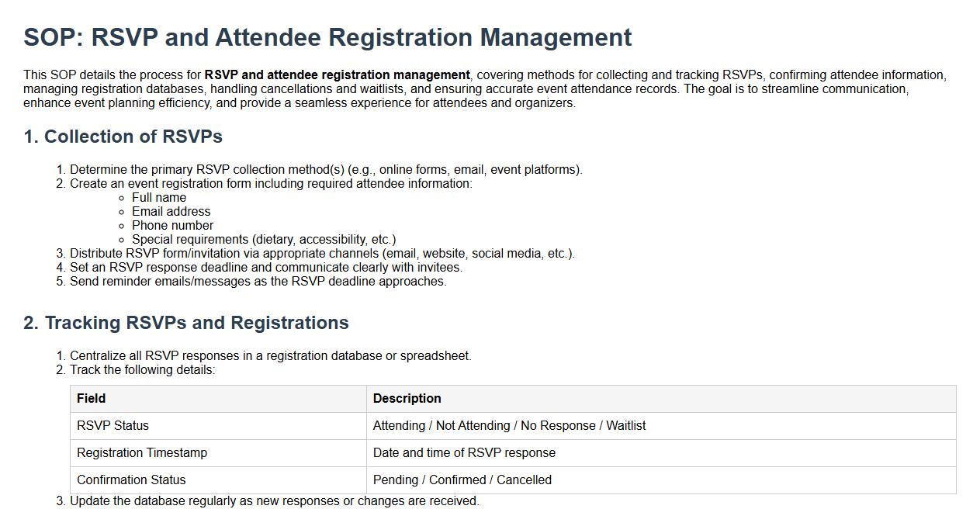Screen dimensions: 980x516
Task: Click the 'Pending / Confirmed / Cancelled' cell
Action: coord(462,480)
